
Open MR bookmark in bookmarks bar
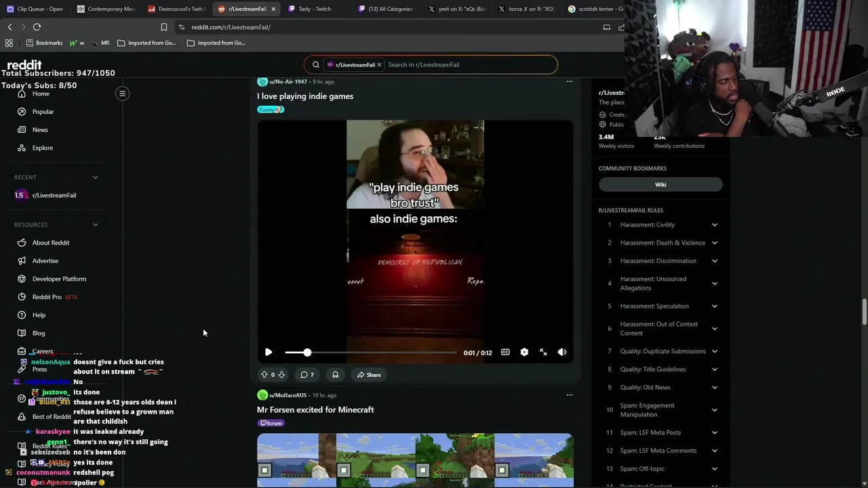pyautogui.click(x=100, y=43)
